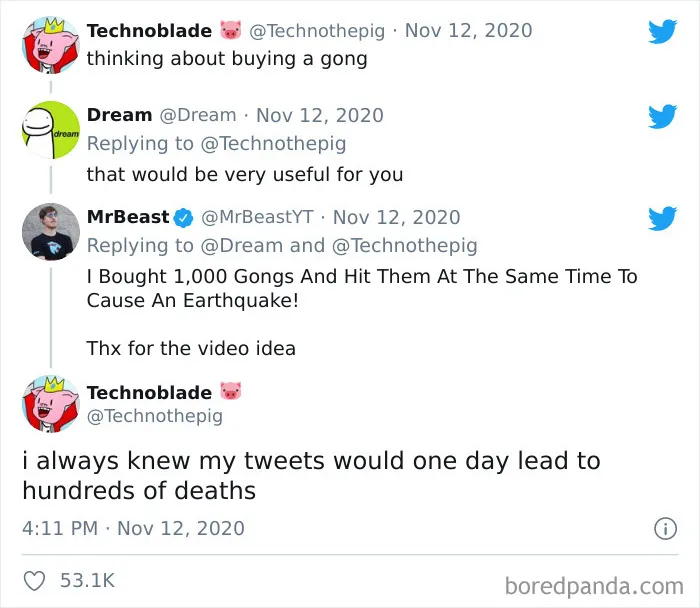Click the Twitter bird icon on Technoblade's tweet
Screen dimensions: 700x608
coord(662,31)
